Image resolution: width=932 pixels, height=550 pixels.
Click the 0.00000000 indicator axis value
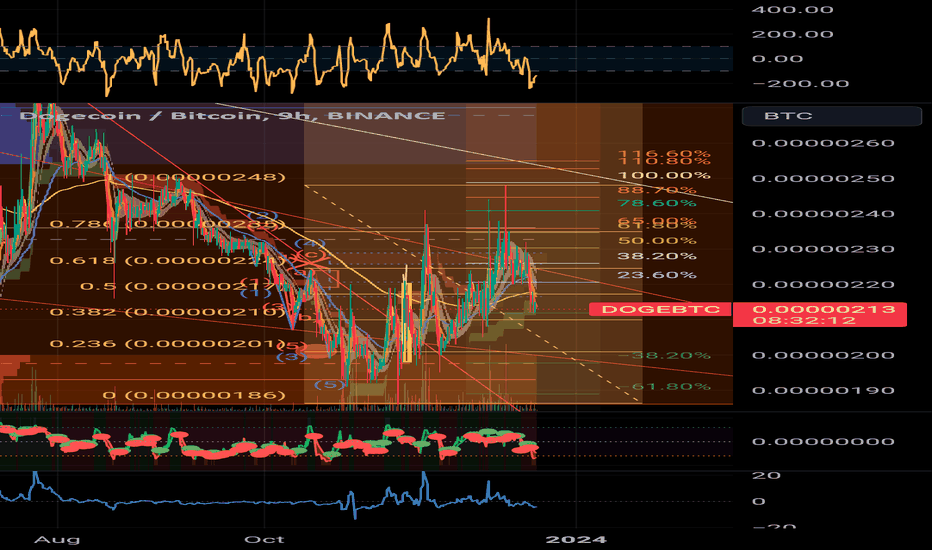pyautogui.click(x=823, y=441)
